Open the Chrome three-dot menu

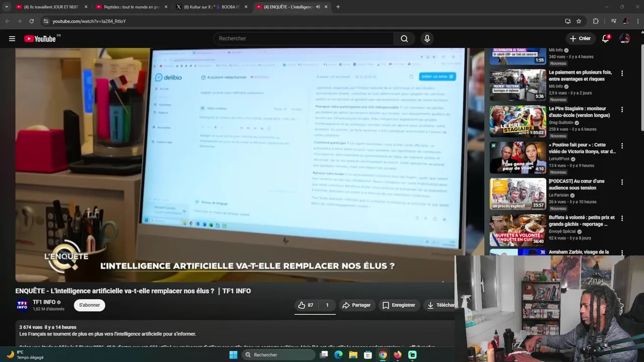click(638, 21)
